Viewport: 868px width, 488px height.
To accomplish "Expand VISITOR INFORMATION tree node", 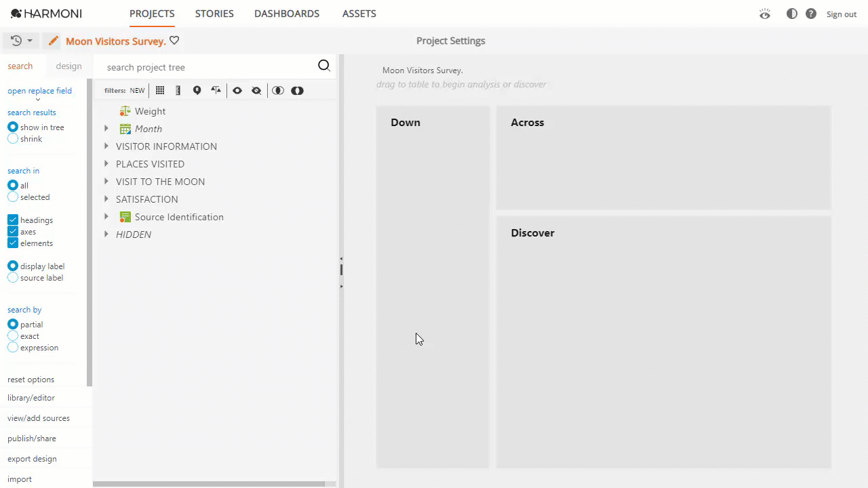I will click(x=106, y=146).
